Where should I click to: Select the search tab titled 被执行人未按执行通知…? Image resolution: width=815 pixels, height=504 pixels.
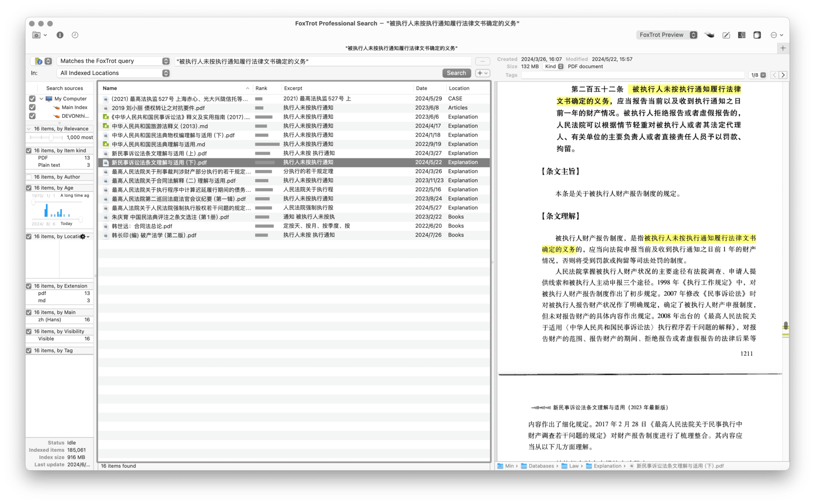(x=401, y=48)
